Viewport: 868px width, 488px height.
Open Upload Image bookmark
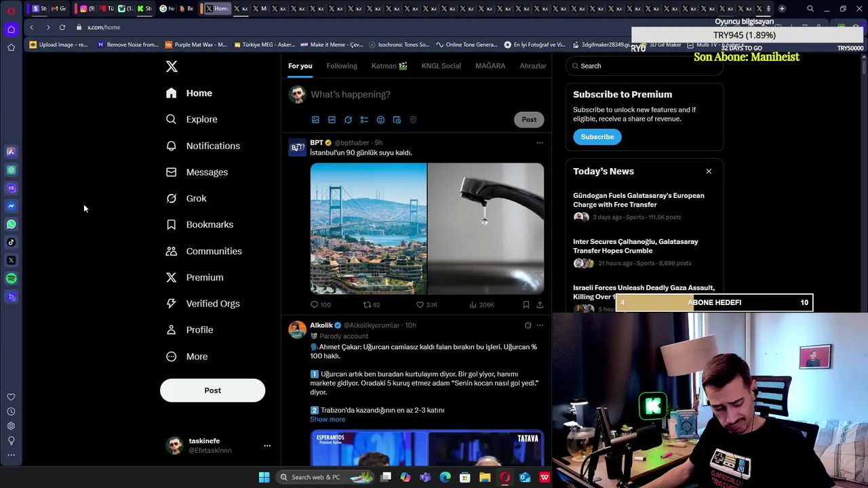58,45
